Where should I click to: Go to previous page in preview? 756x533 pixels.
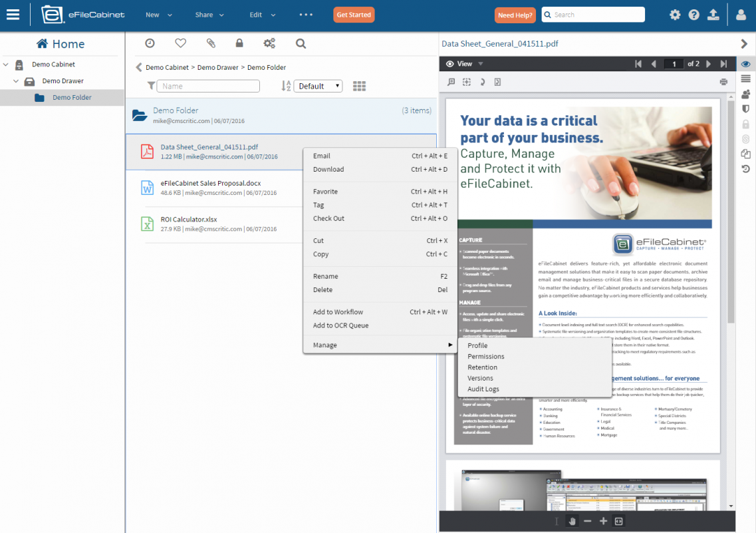pyautogui.click(x=654, y=64)
